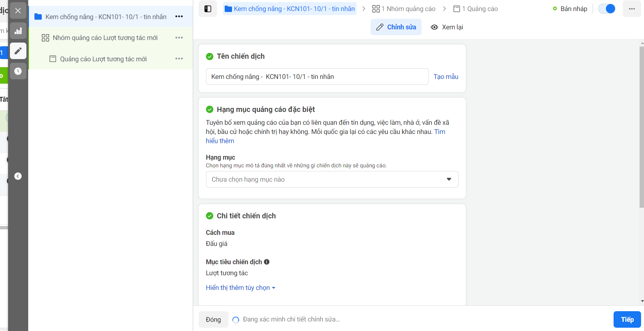644x331 pixels.
Task: Click the campaign name input field
Action: pyautogui.click(x=317, y=77)
